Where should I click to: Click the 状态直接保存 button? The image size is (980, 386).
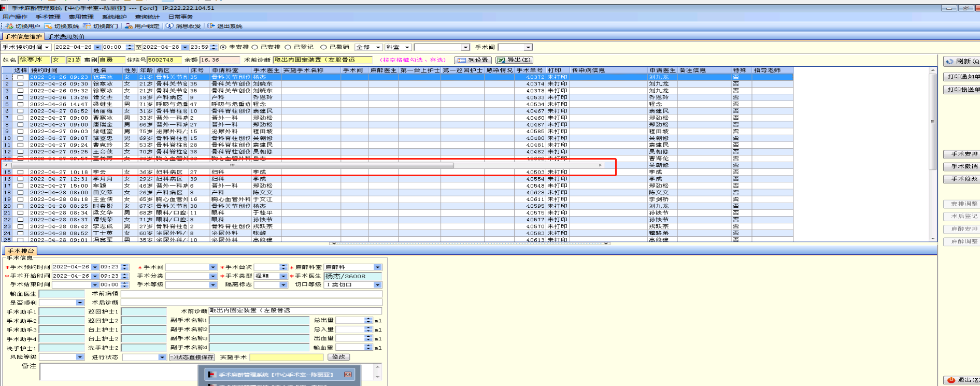192,357
